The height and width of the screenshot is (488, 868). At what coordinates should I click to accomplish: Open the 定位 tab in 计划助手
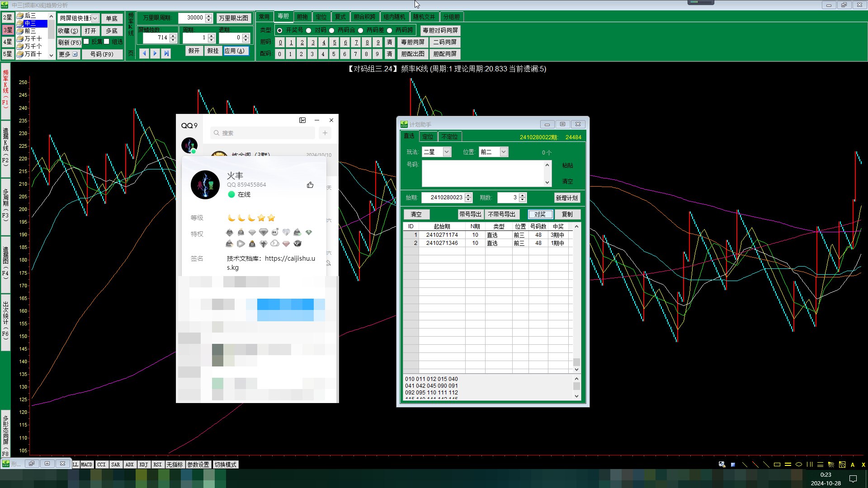pyautogui.click(x=428, y=136)
